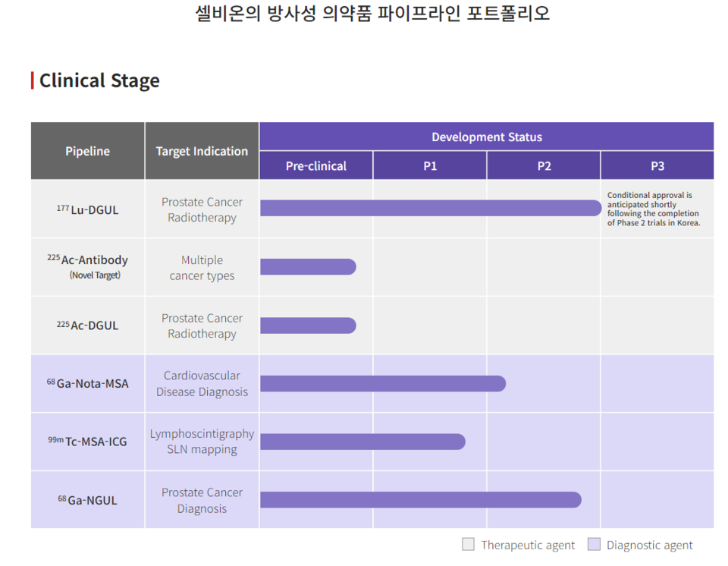Click the '177 Lu-DGUL' pipeline cell

(88, 209)
